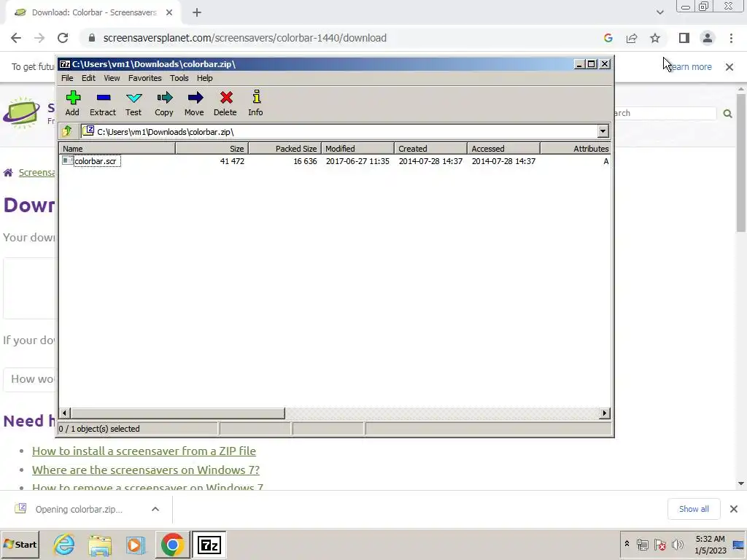Go back in Chrome
This screenshot has height=560, width=747.
tap(16, 38)
